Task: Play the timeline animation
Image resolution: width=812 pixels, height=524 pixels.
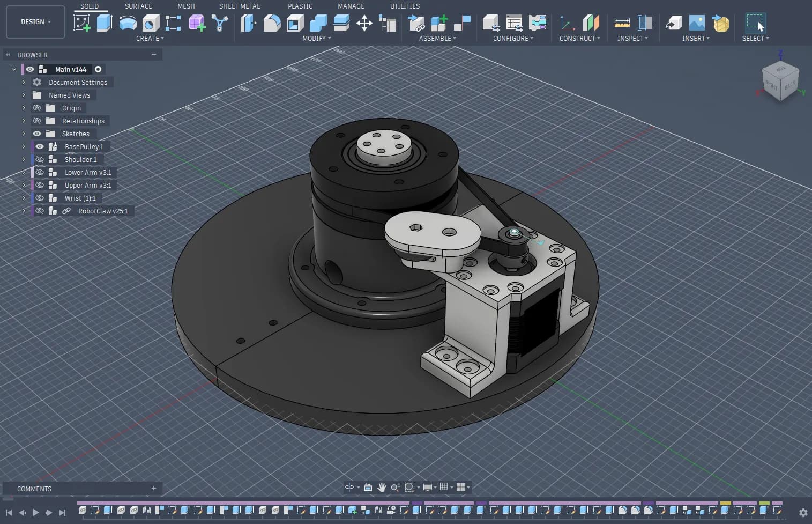Action: [35, 513]
